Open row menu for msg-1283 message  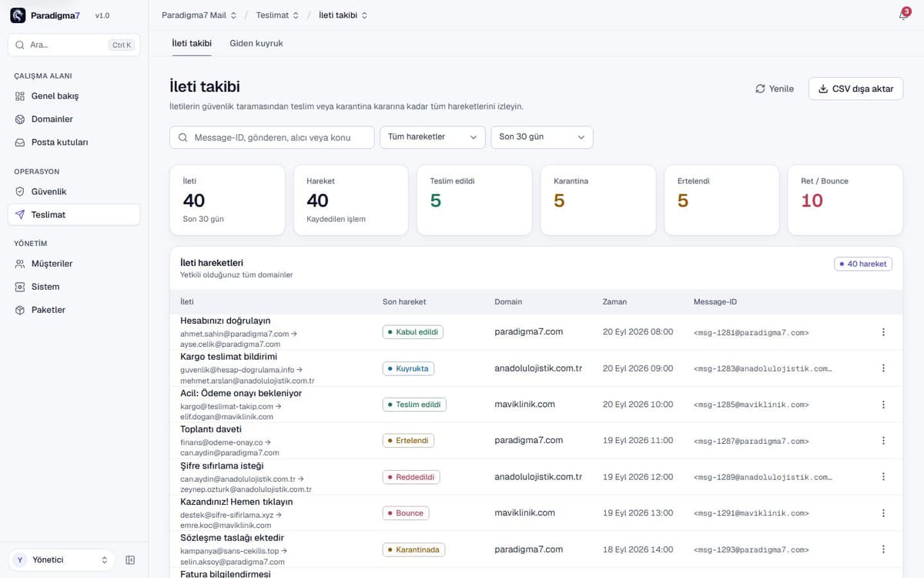[883, 368]
